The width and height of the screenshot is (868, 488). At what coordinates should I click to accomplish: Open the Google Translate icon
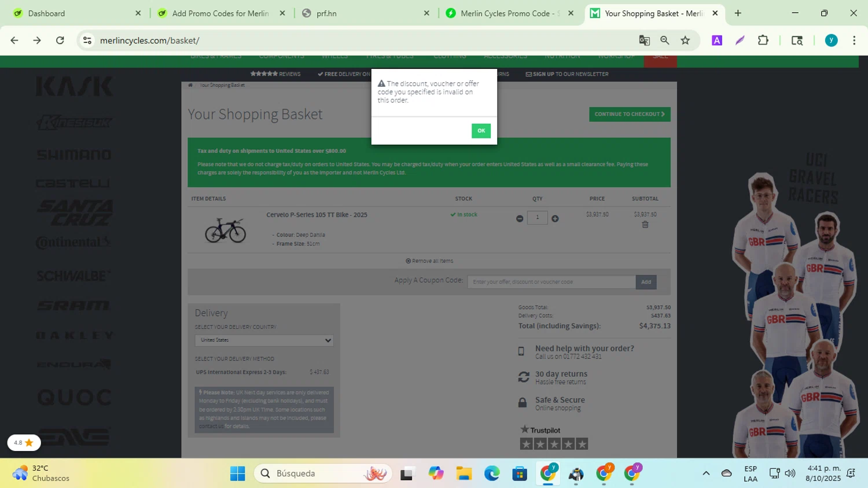tap(644, 41)
